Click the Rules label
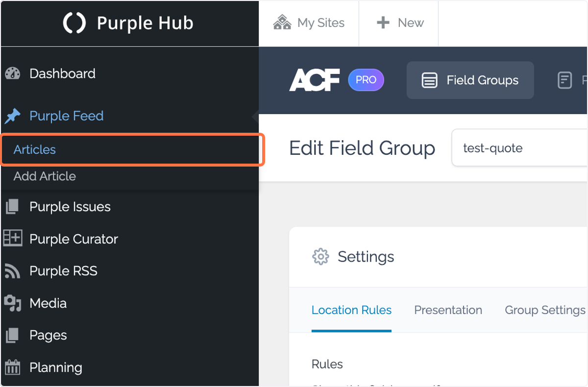This screenshot has width=588, height=387. tap(327, 364)
